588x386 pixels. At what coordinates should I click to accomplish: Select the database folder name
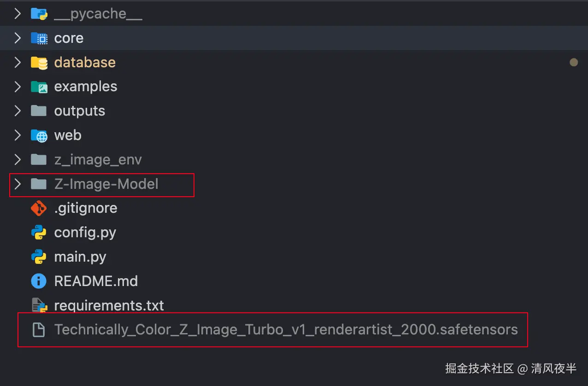point(85,62)
